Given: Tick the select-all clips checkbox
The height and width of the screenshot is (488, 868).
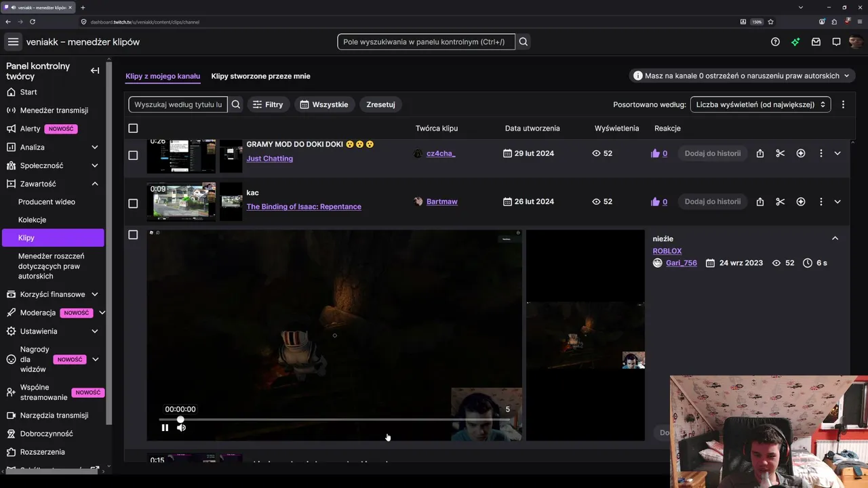Looking at the screenshot, I should (x=133, y=128).
